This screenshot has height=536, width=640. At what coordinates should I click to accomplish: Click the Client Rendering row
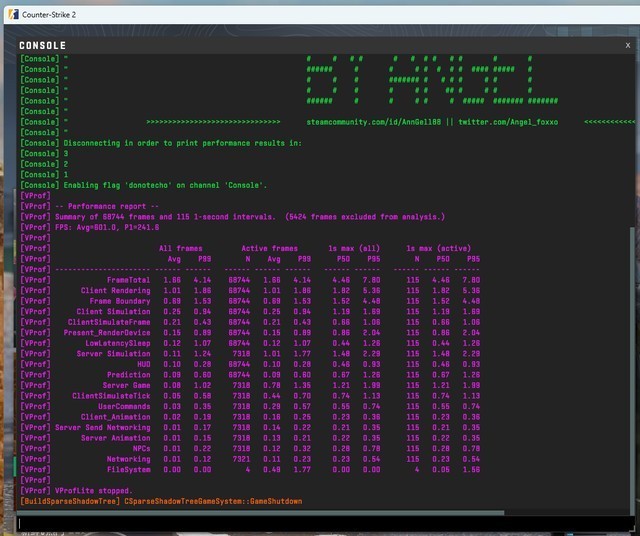pos(115,290)
